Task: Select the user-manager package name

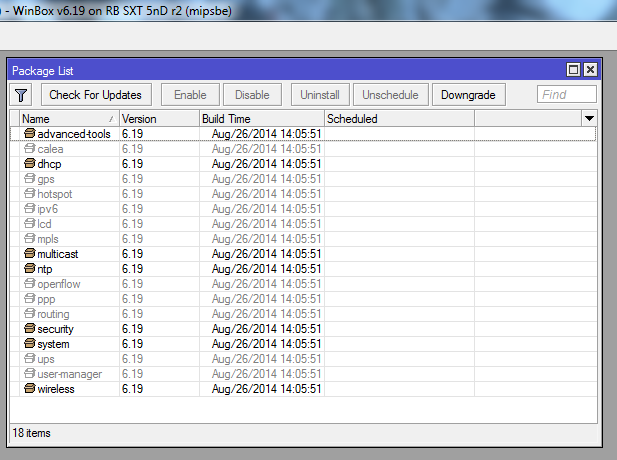Action: 70,374
